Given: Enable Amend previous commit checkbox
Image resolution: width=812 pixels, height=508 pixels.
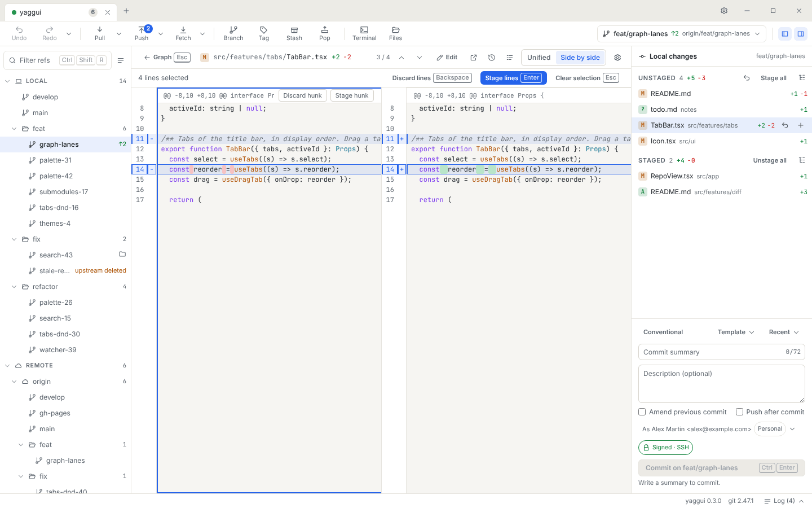Looking at the screenshot, I should pos(642,412).
